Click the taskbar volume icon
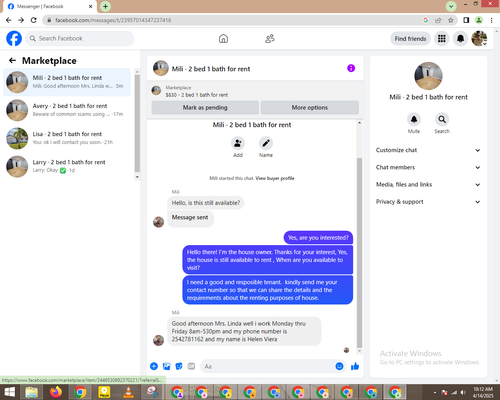The height and width of the screenshot is (400, 500). pos(463,392)
